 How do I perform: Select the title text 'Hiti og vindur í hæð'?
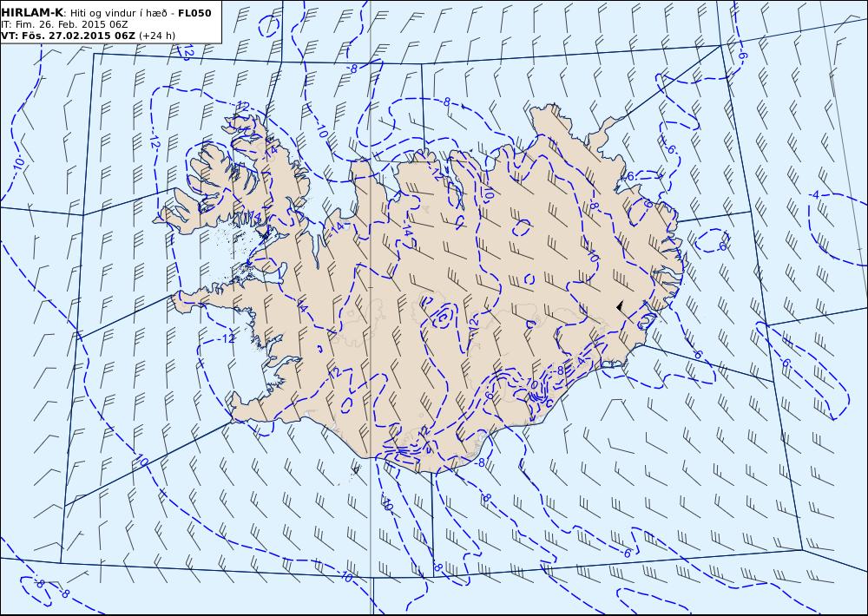pos(118,13)
